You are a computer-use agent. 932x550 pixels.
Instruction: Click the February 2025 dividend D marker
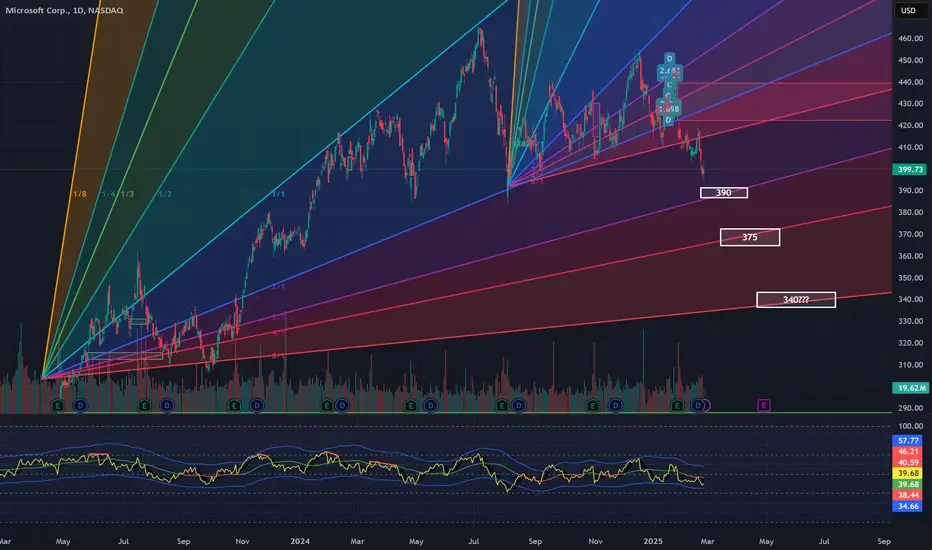[698, 406]
